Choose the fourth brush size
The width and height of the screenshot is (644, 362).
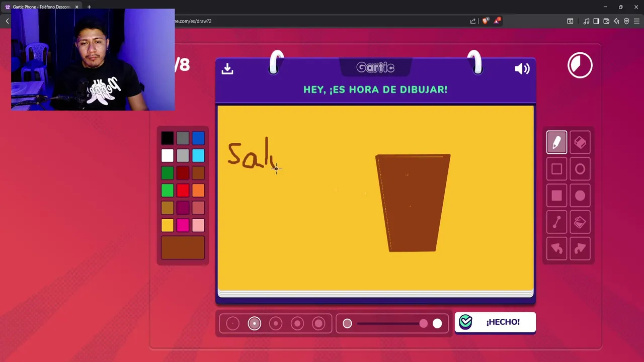coord(297,324)
